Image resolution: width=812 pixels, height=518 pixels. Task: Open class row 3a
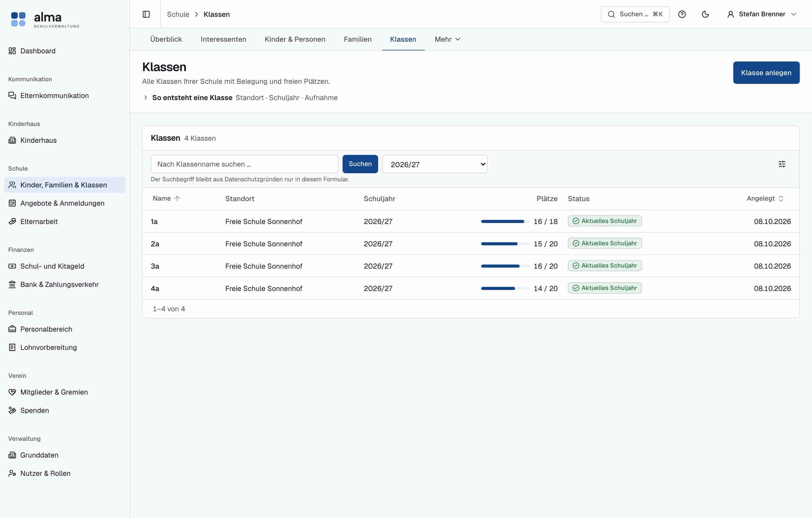point(471,266)
